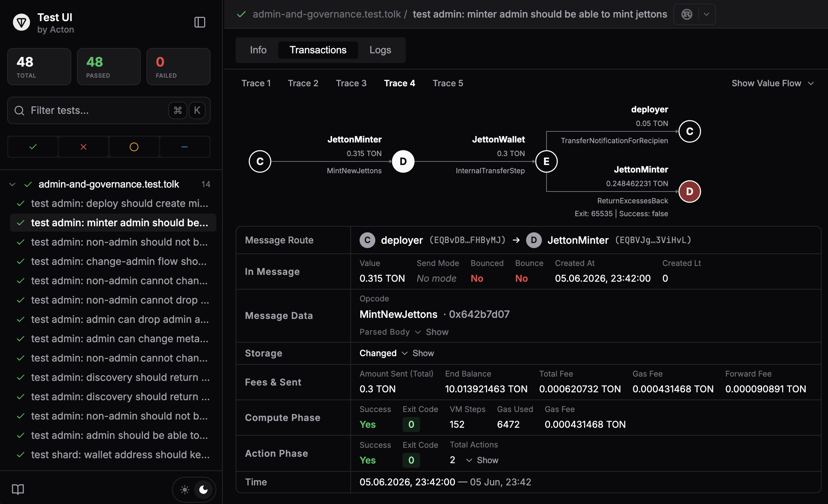Click the K shortcut key badge
Viewport: 828px width, 504px height.
(x=197, y=111)
